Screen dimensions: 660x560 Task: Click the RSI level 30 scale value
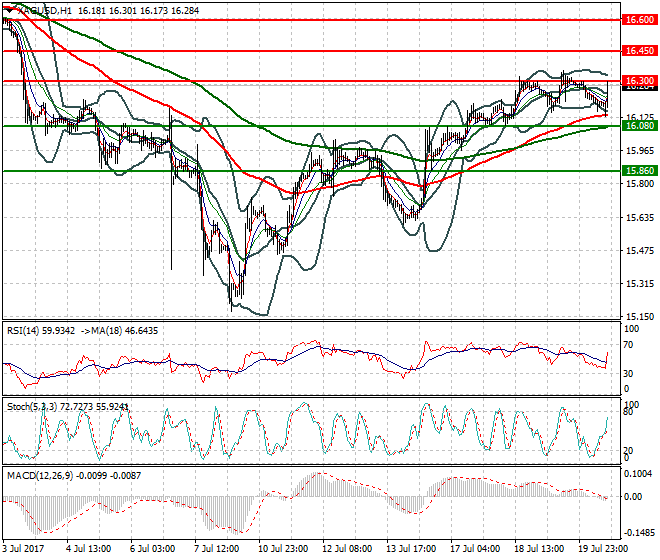click(x=628, y=374)
